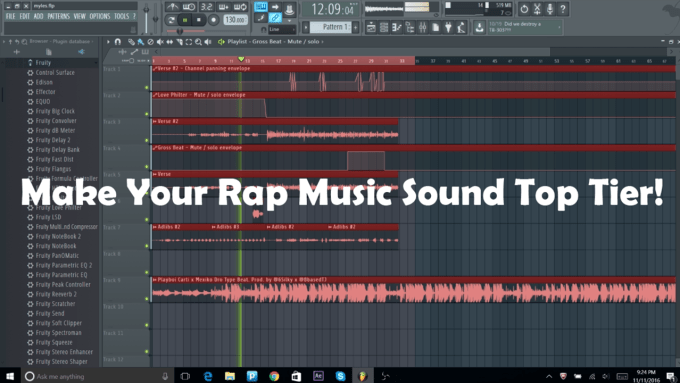Mute Track 1 using its green dot
Screen dimensions: 680x383
coord(147,88)
